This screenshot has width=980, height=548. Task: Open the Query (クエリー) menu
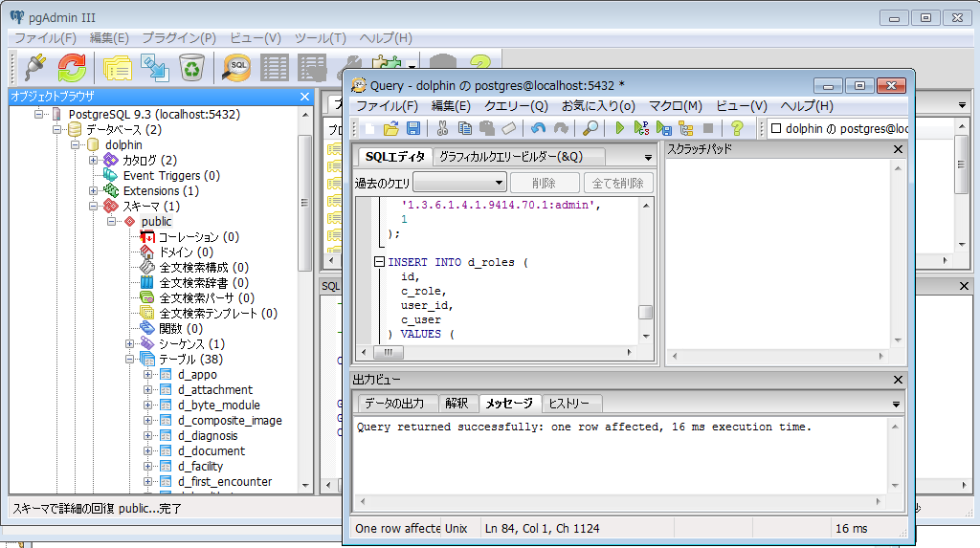coord(516,106)
